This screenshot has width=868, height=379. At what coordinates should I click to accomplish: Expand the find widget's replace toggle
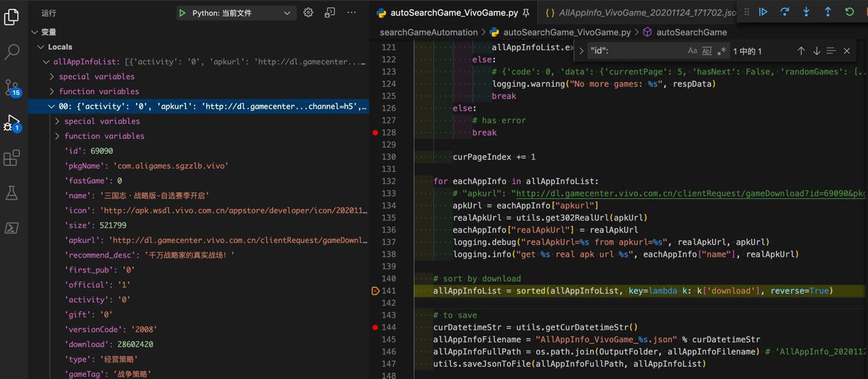pyautogui.click(x=581, y=51)
